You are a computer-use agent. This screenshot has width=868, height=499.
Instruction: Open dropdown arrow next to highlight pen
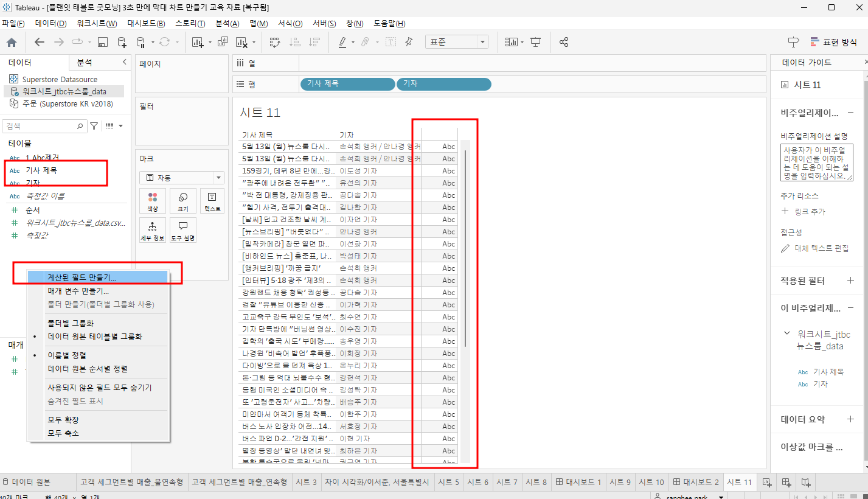click(x=353, y=43)
